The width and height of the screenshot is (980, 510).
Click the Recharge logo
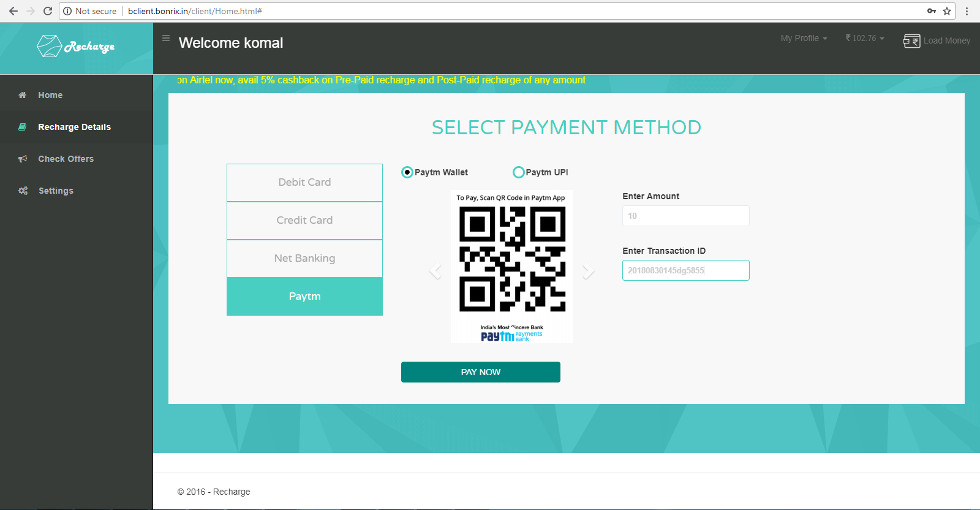[x=76, y=46]
